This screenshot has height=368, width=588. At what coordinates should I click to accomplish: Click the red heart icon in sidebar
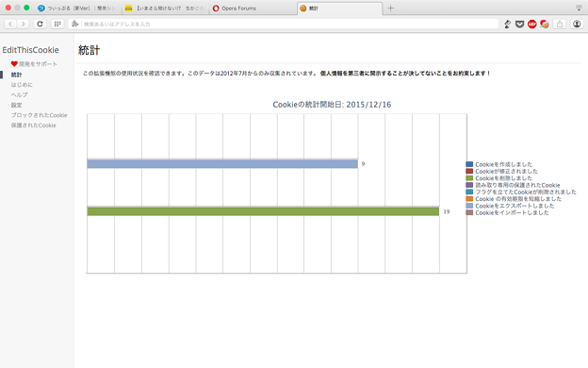(14, 64)
